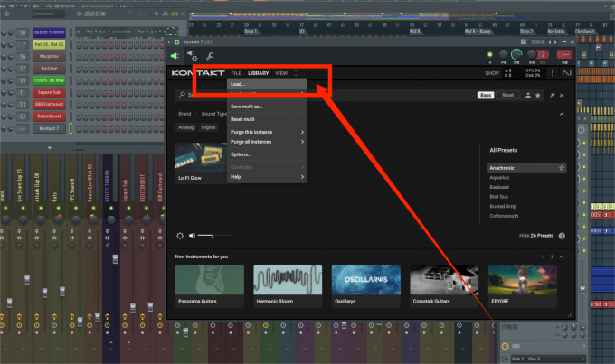Open the VIEW menu in Kontakt
Image resolution: width=615 pixels, height=364 pixels.
[281, 73]
